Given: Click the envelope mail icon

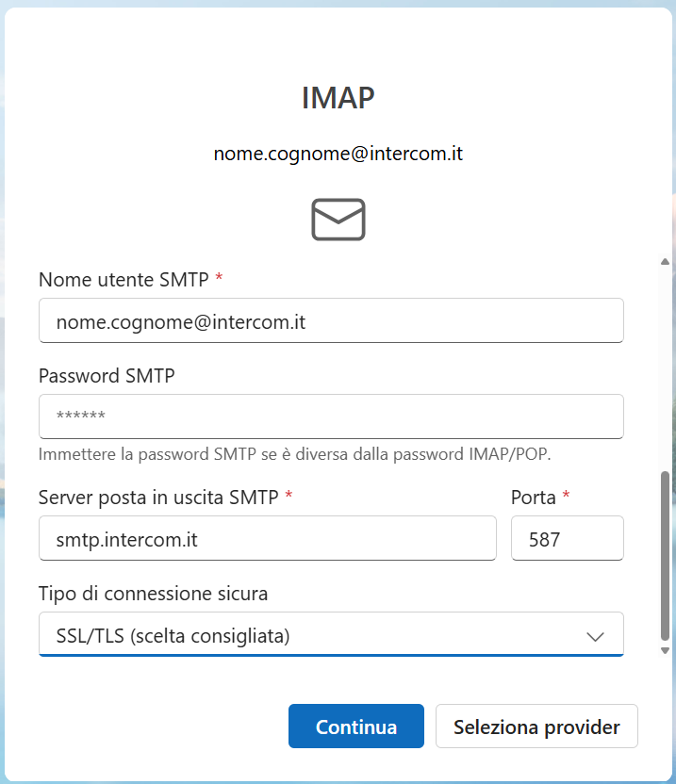Looking at the screenshot, I should tap(338, 220).
